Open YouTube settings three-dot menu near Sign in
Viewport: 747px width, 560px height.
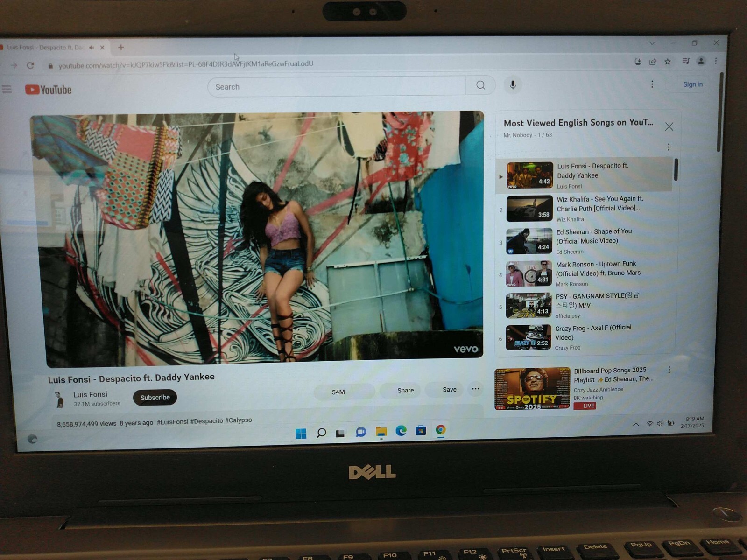pyautogui.click(x=652, y=84)
